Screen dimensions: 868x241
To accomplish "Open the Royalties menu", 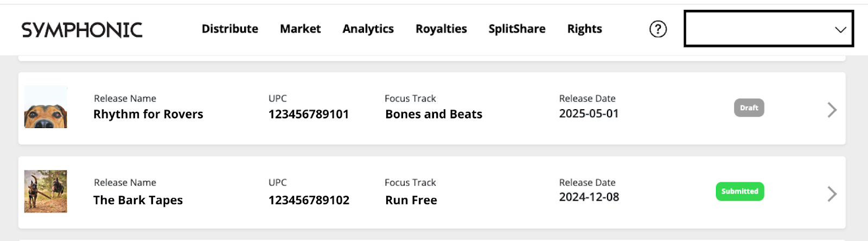I will (441, 29).
